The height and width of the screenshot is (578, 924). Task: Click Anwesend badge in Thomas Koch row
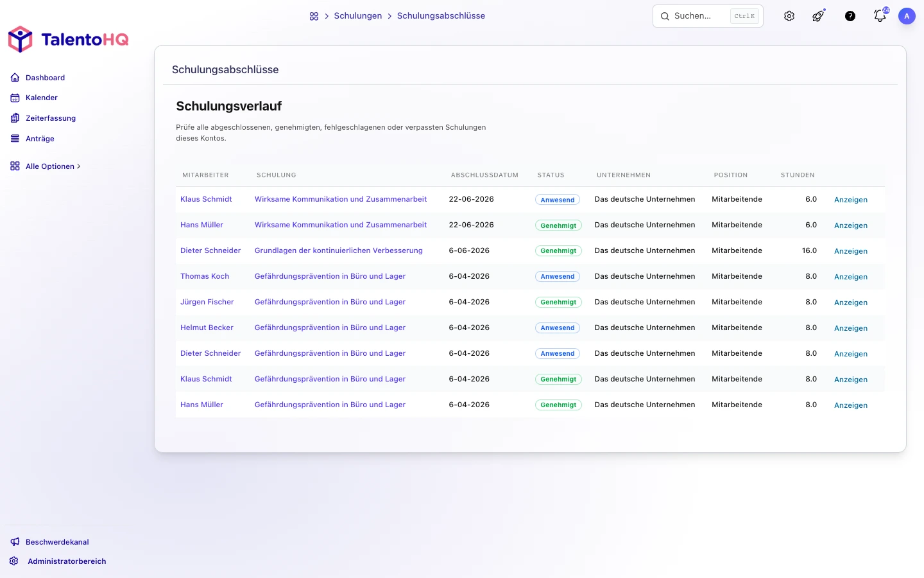coord(558,277)
